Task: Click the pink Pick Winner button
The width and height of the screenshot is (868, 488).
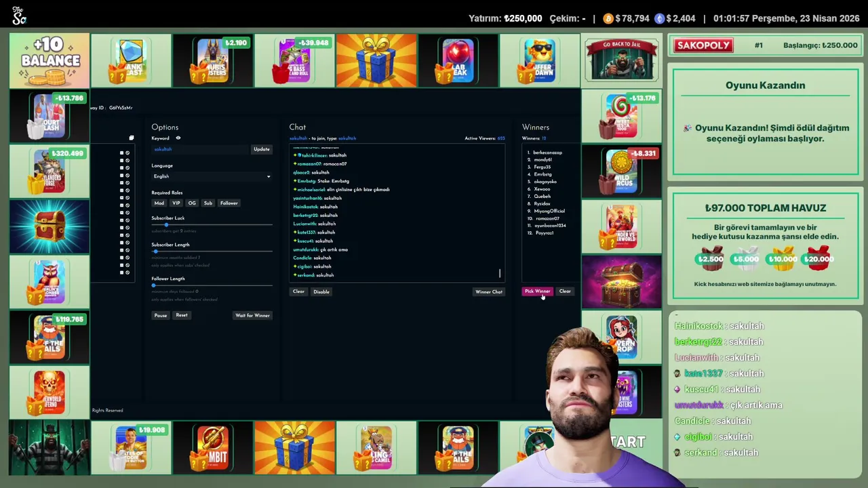Action: coord(537,291)
